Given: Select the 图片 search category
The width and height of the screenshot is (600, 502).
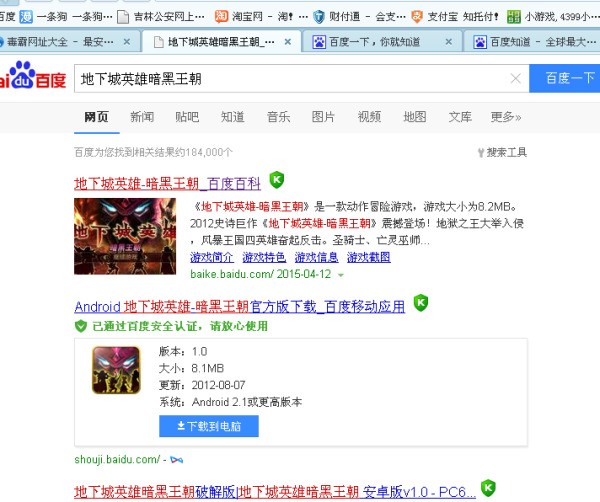Looking at the screenshot, I should tap(323, 117).
